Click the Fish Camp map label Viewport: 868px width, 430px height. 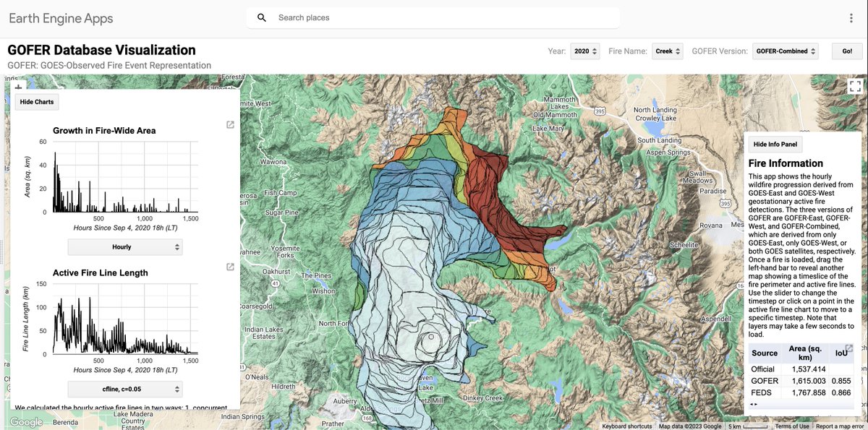pos(281,193)
